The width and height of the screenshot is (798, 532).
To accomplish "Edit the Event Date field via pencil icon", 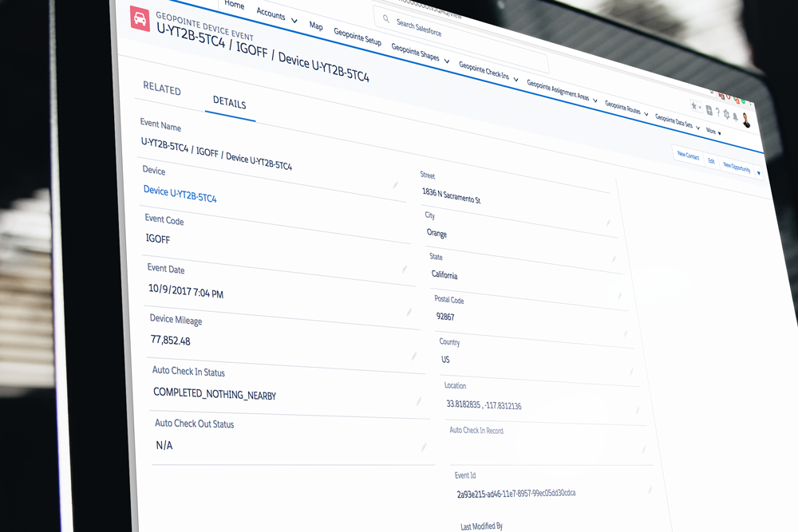I will click(x=409, y=312).
